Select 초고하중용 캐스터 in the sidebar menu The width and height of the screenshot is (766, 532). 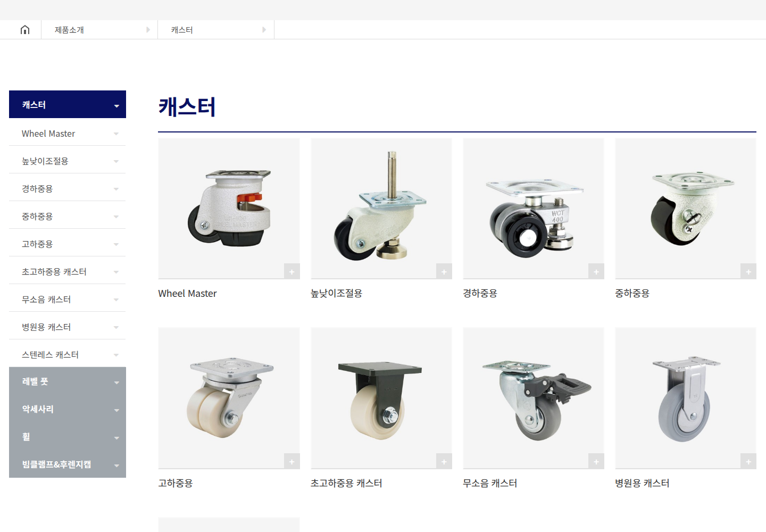[x=68, y=271]
